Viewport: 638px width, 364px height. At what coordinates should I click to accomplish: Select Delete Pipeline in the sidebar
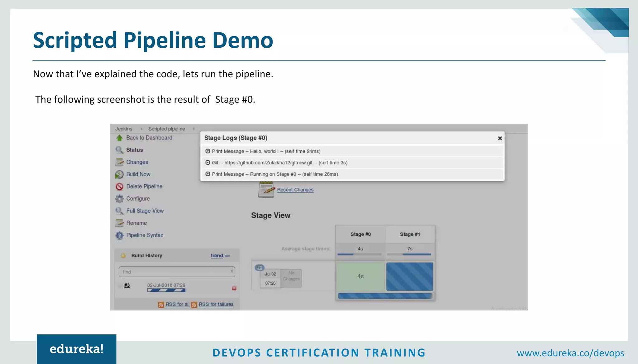[x=144, y=187]
